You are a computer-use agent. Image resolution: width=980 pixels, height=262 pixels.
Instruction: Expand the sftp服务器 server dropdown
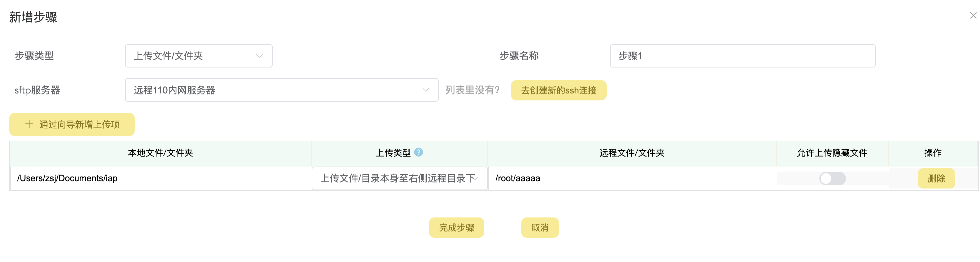tap(282, 90)
